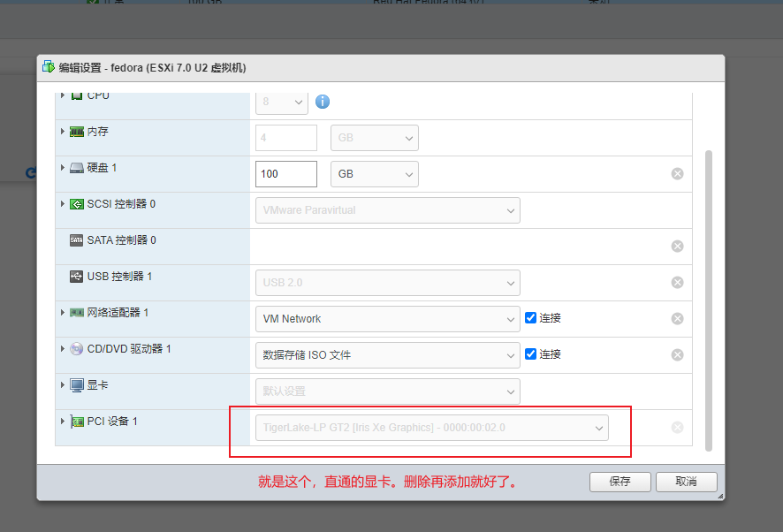Open the 默认设置 video card dropdown
This screenshot has width=783, height=532.
pos(387,391)
